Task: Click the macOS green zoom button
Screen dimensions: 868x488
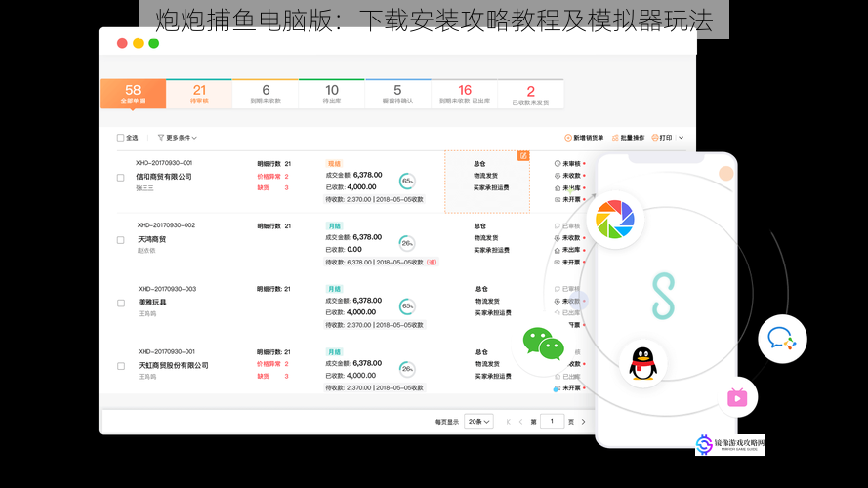Action: 154,43
